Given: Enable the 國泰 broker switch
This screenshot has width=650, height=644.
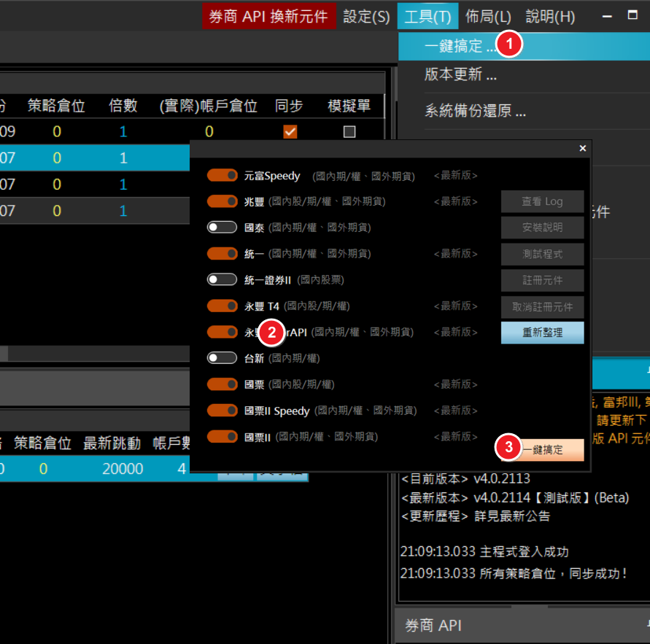Looking at the screenshot, I should click(223, 228).
